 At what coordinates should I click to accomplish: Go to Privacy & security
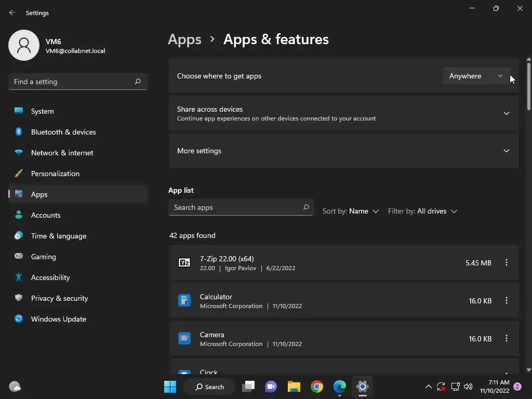pyautogui.click(x=78, y=298)
